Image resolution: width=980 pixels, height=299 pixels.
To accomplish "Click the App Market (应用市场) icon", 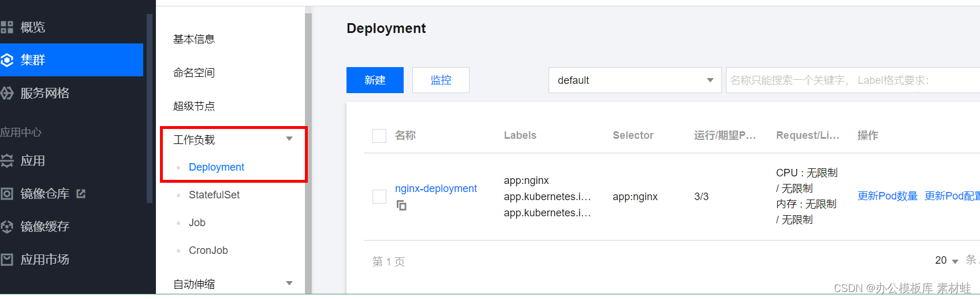I will (7, 260).
